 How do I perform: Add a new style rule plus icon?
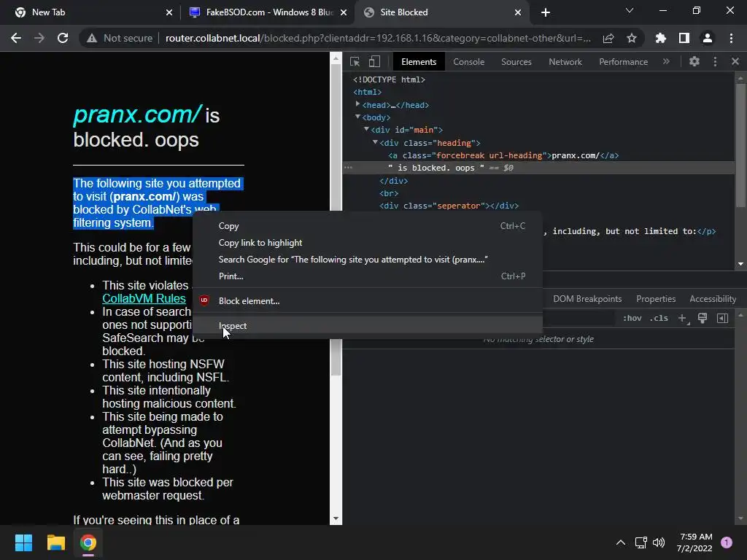(x=683, y=318)
